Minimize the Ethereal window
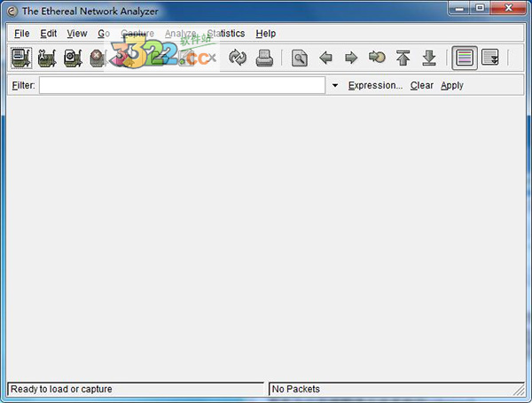The height and width of the screenshot is (403, 532). click(459, 8)
